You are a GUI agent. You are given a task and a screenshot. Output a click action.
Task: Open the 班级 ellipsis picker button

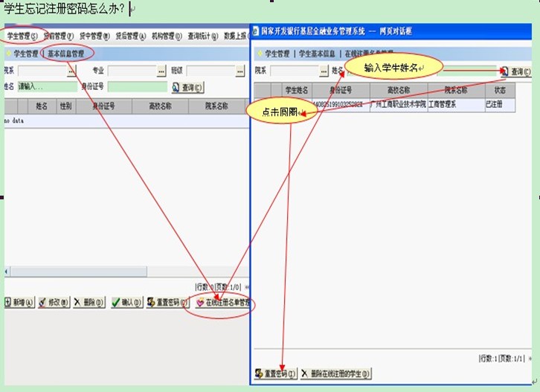[240, 71]
